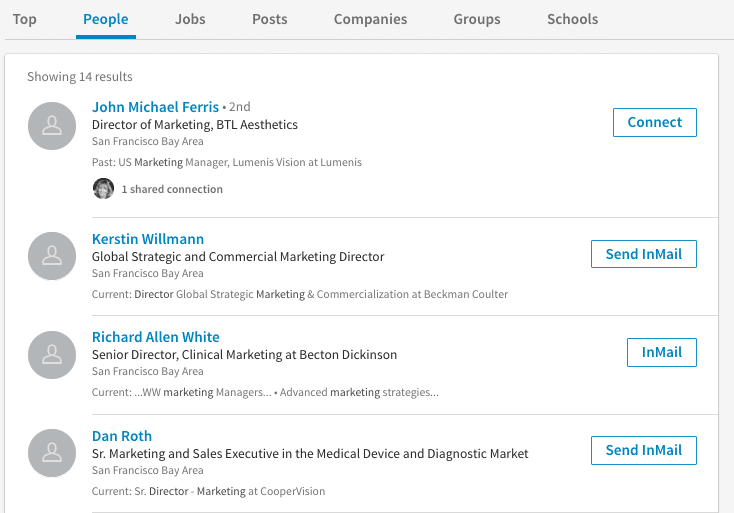Open John Michael Ferris name link
Viewport: 734px width, 513px height.
pyautogui.click(x=155, y=107)
